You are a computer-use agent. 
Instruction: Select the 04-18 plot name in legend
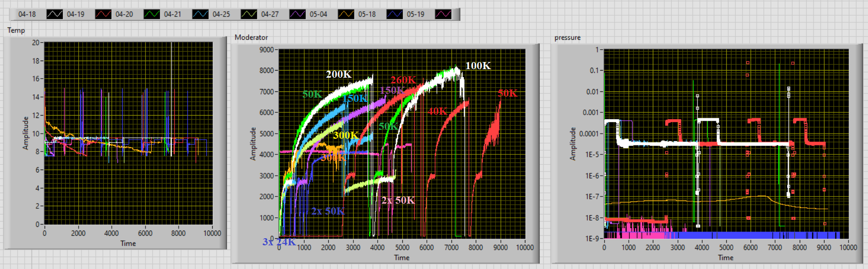(x=27, y=14)
